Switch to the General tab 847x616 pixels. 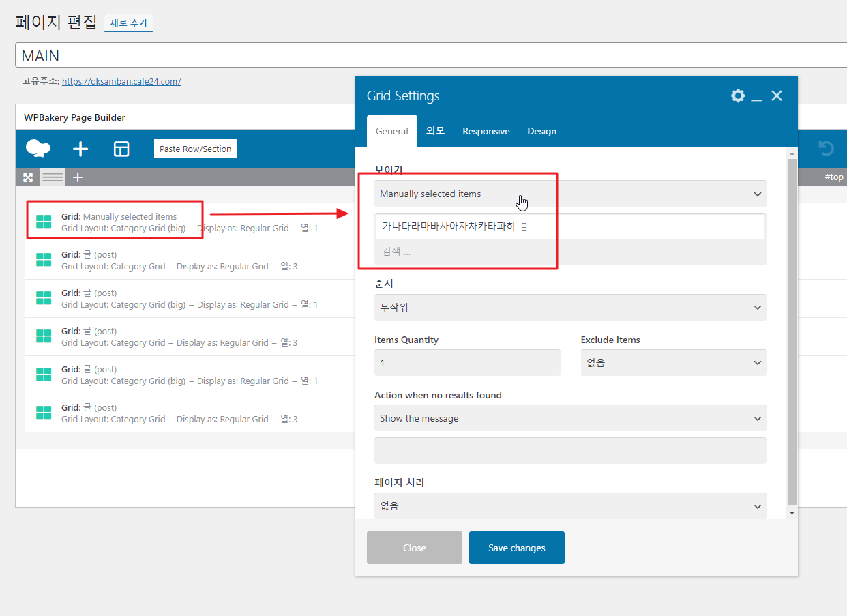click(392, 131)
